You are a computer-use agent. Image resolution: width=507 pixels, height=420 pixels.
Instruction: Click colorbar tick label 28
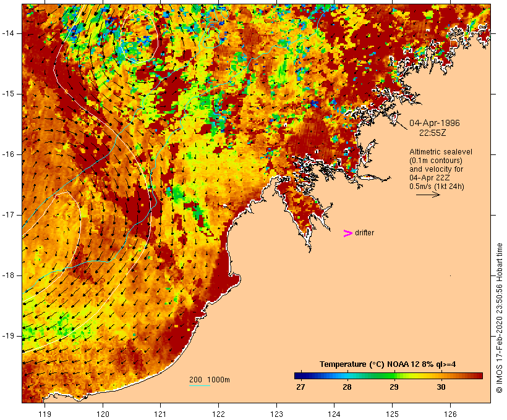tap(347, 387)
